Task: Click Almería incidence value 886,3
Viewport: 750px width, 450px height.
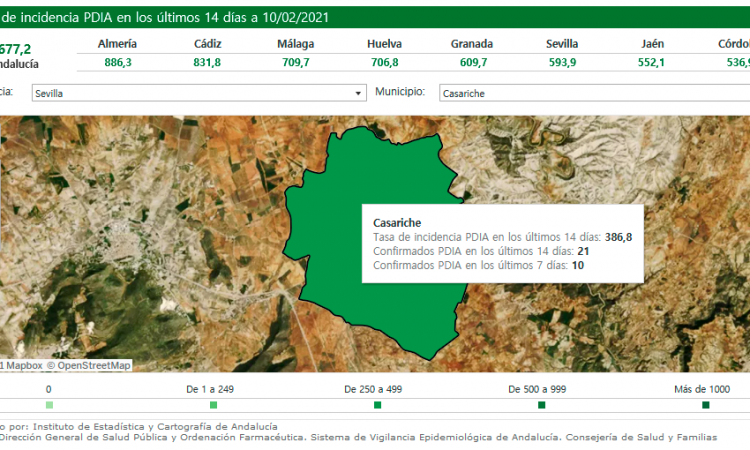Action: click(119, 62)
